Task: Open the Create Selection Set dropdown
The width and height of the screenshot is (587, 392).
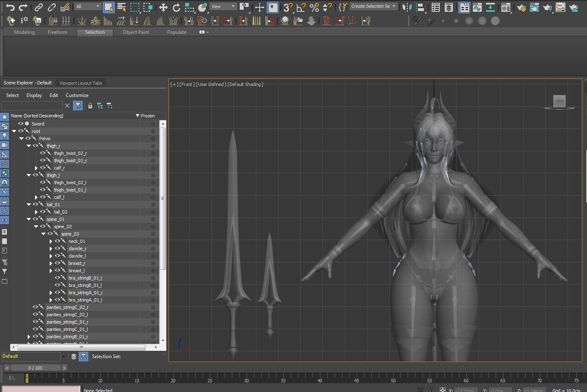Action: pos(373,6)
